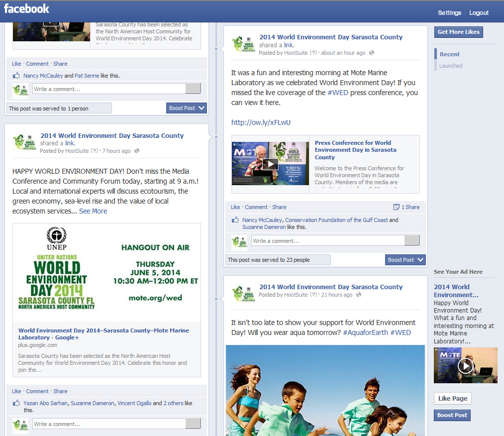Open Pat Senne's profile link
Image resolution: width=504 pixels, height=436 pixels.
coord(87,76)
